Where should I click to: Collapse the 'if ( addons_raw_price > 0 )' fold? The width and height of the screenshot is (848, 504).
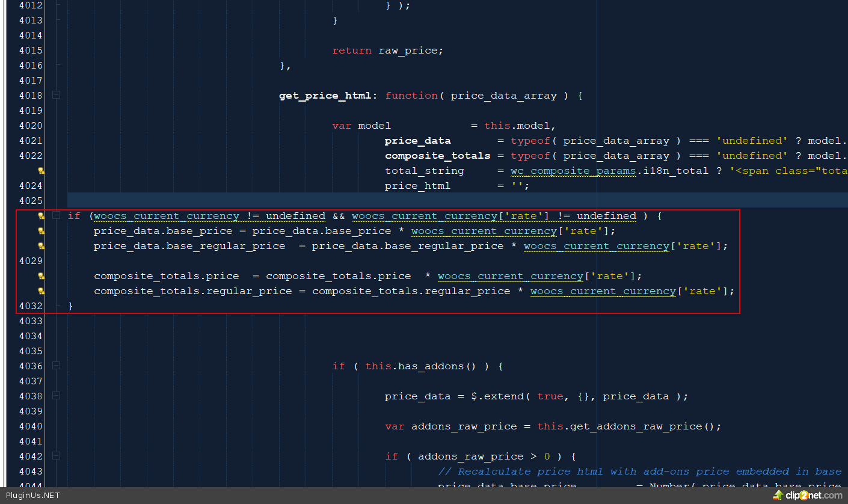coord(56,456)
